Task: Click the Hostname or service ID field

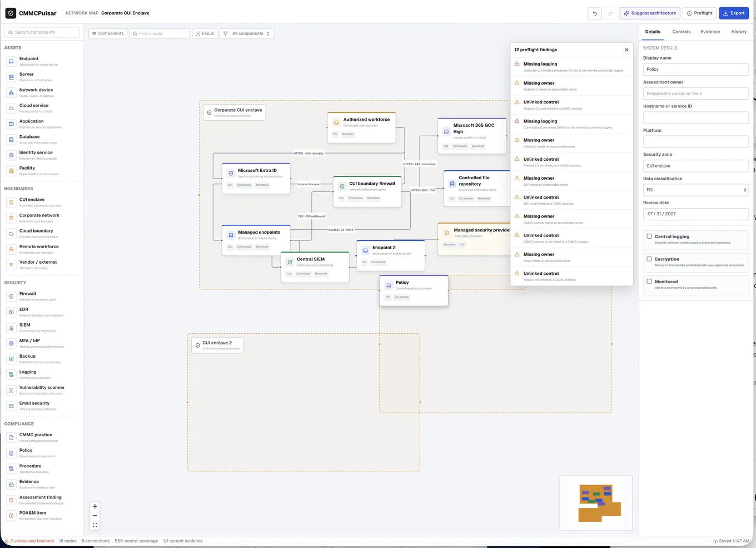Action: (x=696, y=117)
